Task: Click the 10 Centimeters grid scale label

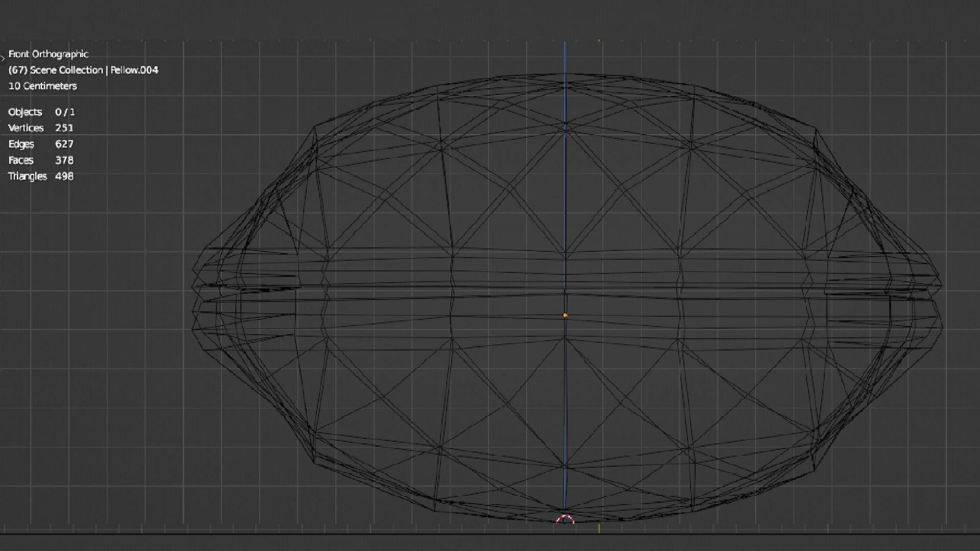Action: click(x=42, y=86)
